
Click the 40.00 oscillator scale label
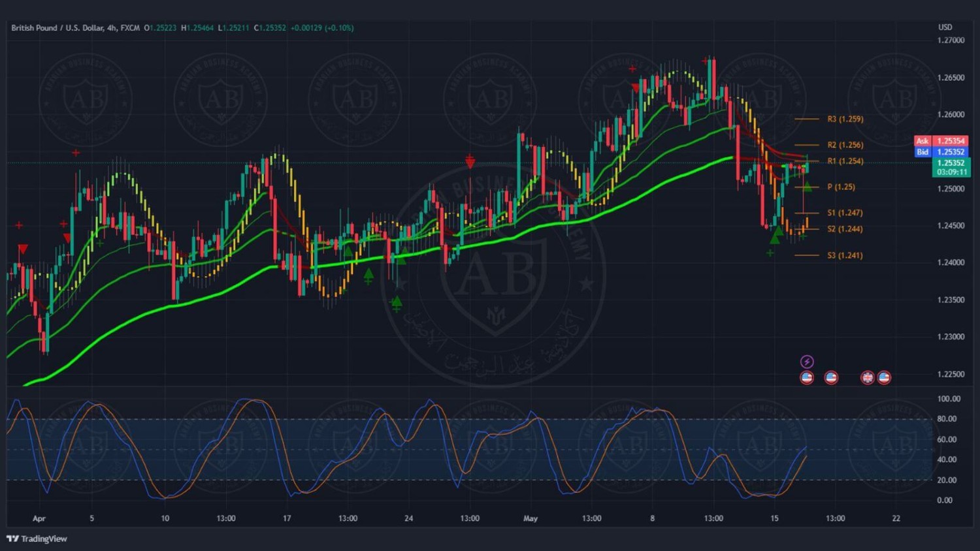click(947, 460)
